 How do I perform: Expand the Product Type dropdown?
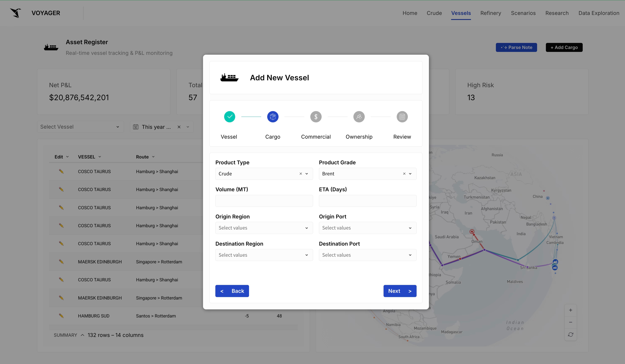306,174
